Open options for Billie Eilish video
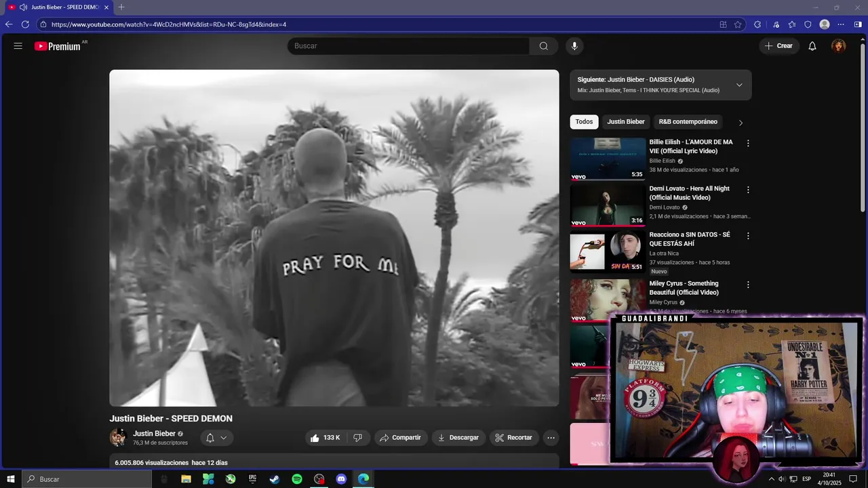Image resolution: width=868 pixels, height=488 pixels. click(x=748, y=144)
